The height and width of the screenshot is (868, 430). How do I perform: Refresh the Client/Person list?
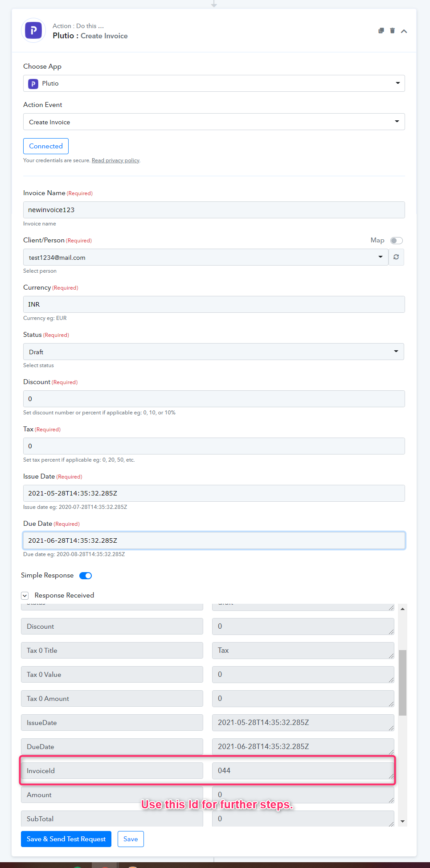(396, 257)
